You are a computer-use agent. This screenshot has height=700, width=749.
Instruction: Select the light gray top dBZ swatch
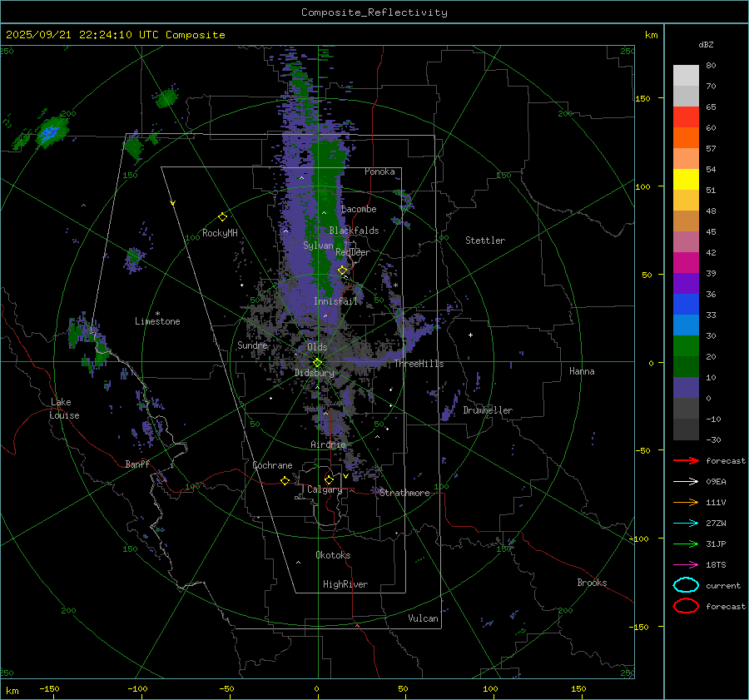coord(686,75)
